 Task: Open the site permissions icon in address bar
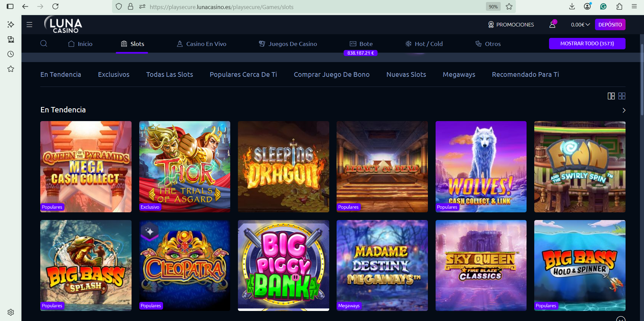tap(142, 7)
